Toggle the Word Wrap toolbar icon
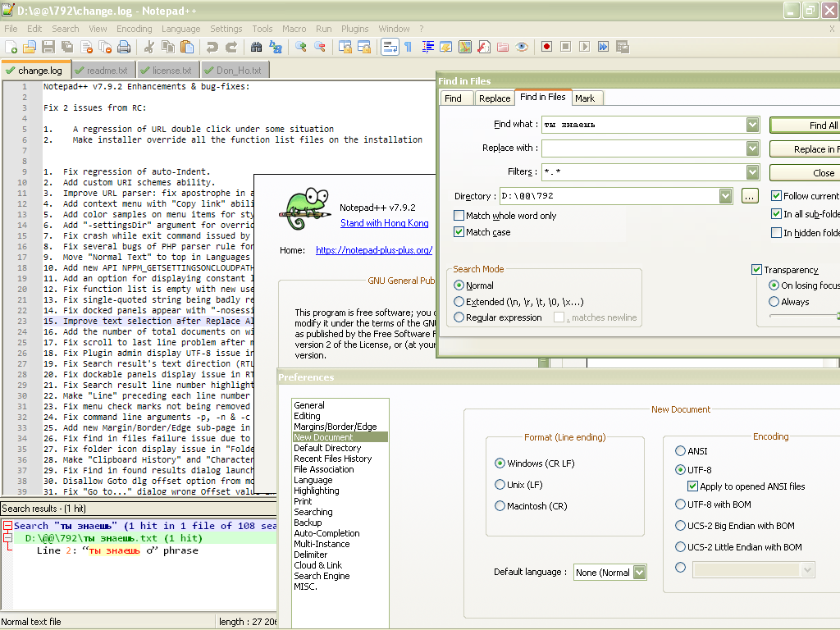840x630 pixels. tap(390, 47)
